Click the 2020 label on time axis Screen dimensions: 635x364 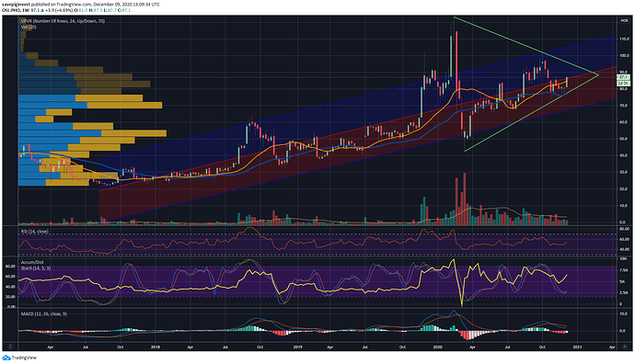[437, 347]
